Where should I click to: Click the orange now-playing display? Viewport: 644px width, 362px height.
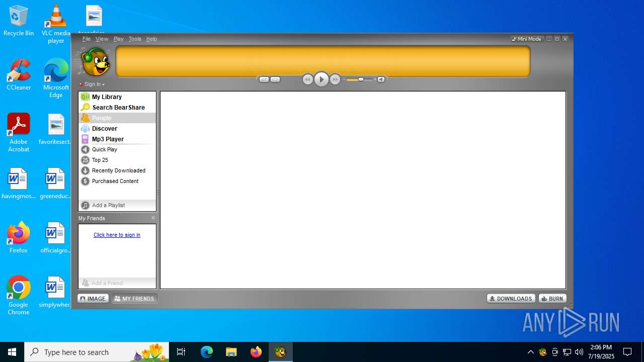(323, 61)
